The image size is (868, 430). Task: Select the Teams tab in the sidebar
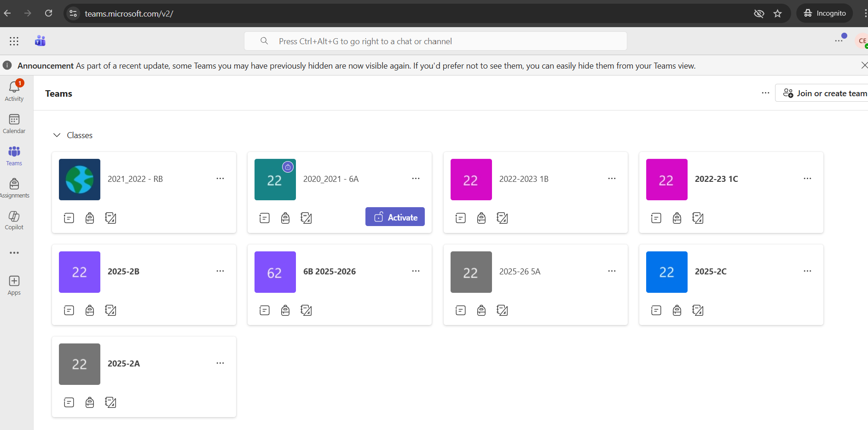coord(14,156)
